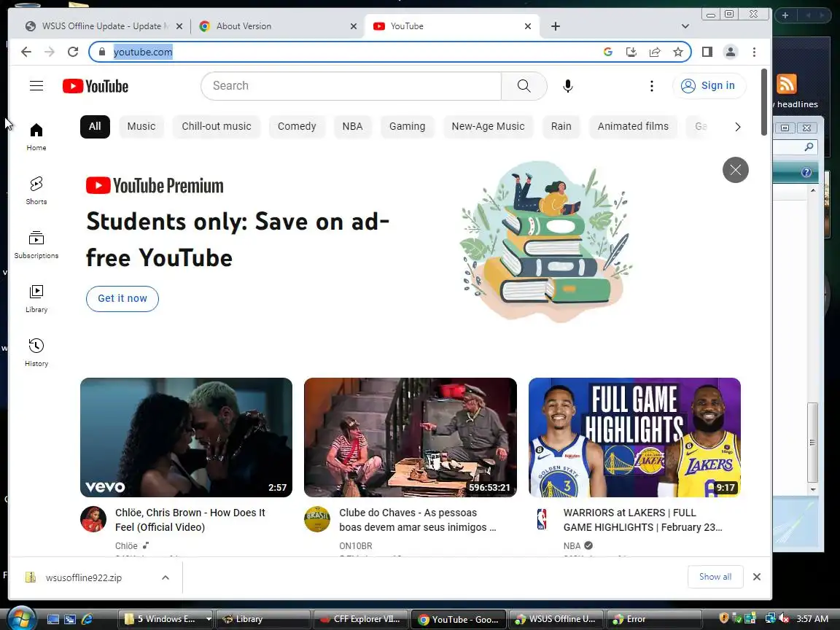Click the search magnifier button
This screenshot has width=840, height=630.
(524, 86)
